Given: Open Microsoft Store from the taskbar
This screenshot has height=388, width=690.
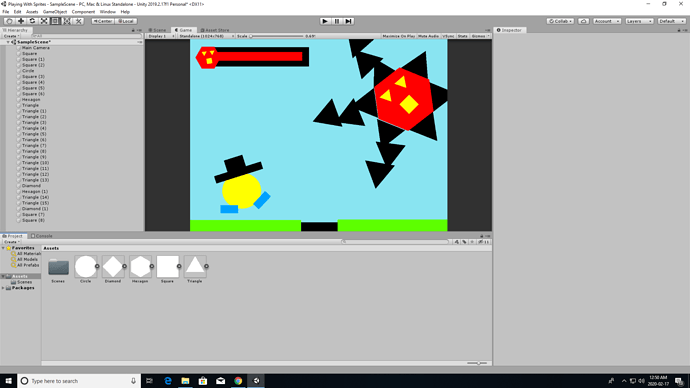Looking at the screenshot, I should [203, 381].
